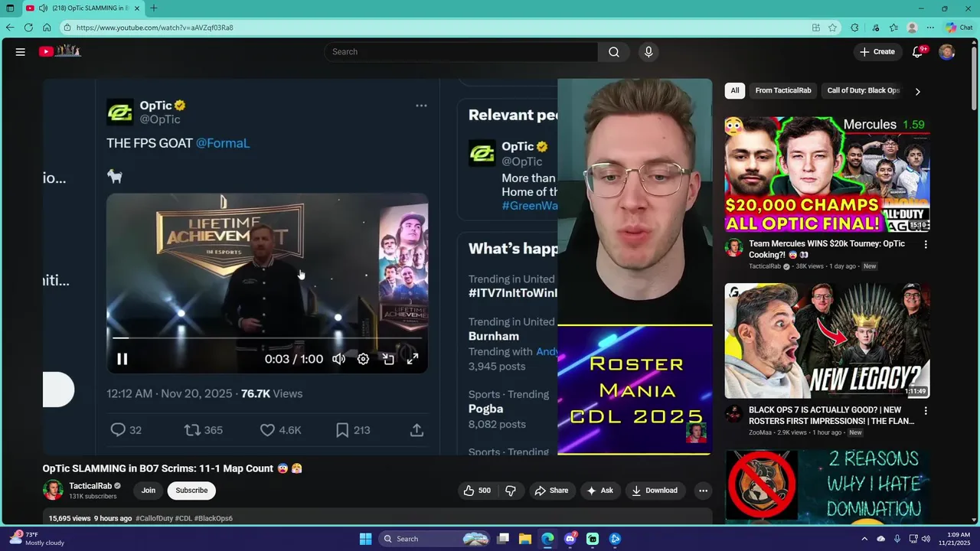Mute the tab via speaker icon
Viewport: 980px width, 551px height.
[43, 8]
